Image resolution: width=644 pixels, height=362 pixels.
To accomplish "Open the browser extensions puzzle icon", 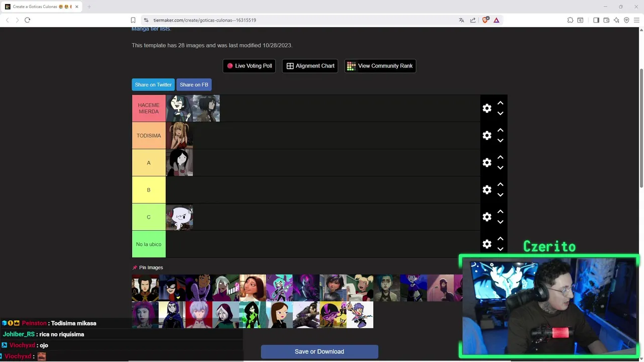I will (x=570, y=20).
